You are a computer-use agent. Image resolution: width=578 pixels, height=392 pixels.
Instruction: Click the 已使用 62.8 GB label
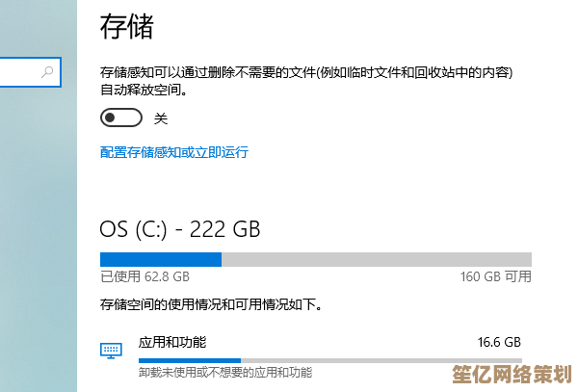[144, 276]
